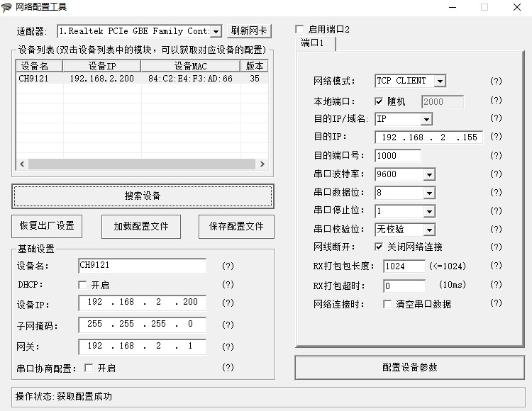Enable 串口协商配置 开启 checkbox
Viewport: 532px width, 411px height.
coord(89,368)
